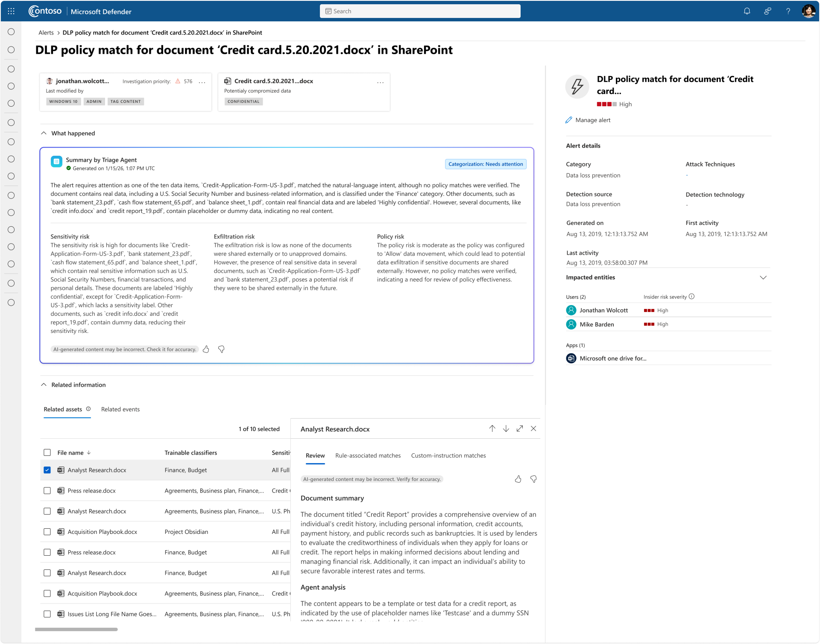Screen dimensions: 820x644
Task: Go to Alerts in the breadcrumb
Action: (46, 33)
